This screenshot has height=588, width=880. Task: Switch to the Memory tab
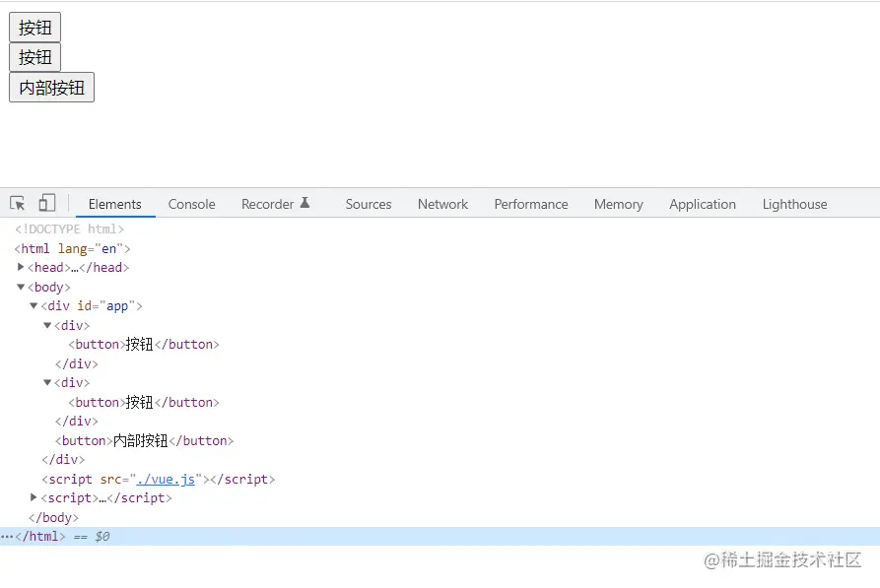[x=619, y=204]
